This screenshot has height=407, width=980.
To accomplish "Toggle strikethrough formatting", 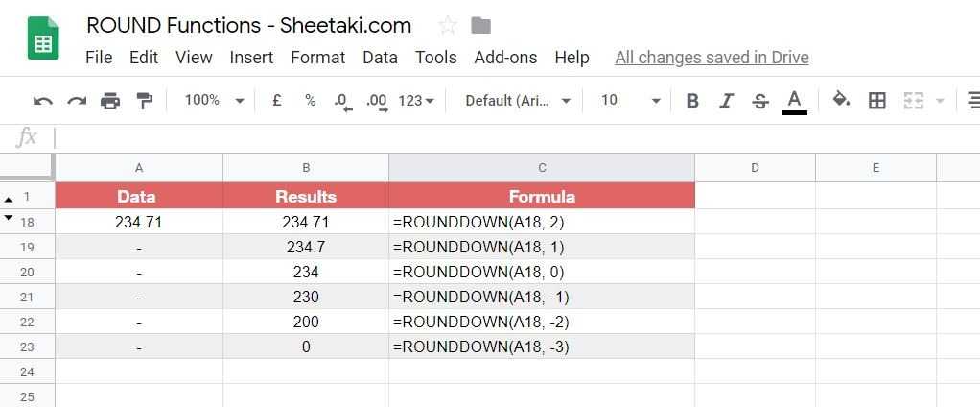I will [x=759, y=101].
